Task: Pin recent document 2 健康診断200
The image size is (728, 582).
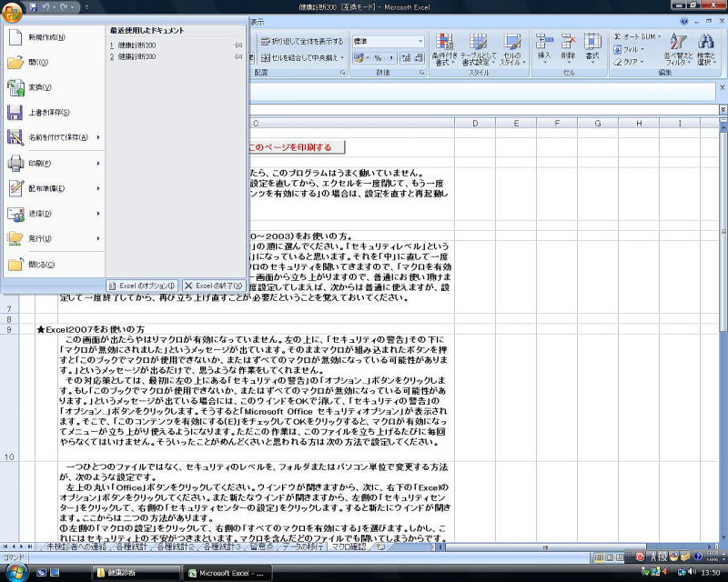Action: coord(238,56)
